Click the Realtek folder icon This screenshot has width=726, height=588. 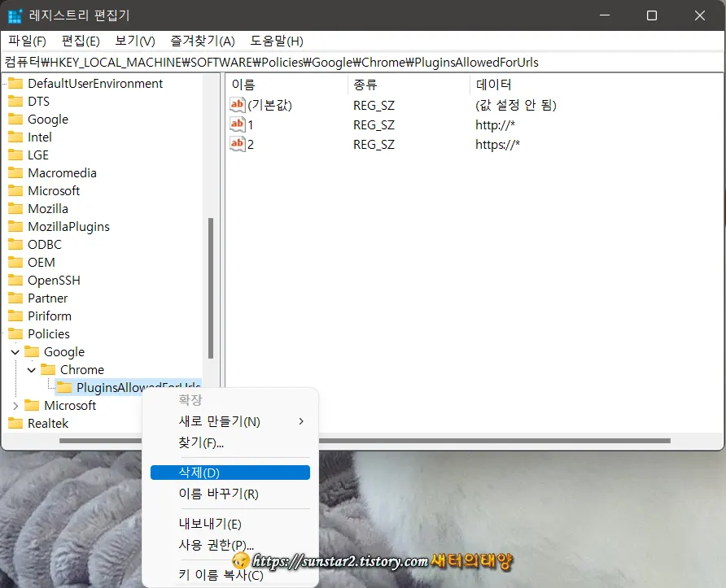[x=15, y=423]
